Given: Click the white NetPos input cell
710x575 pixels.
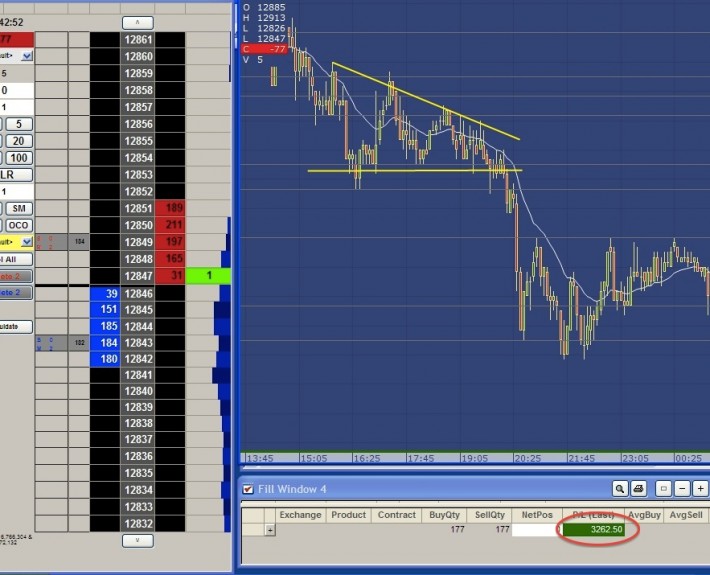Looking at the screenshot, I should 537,530.
